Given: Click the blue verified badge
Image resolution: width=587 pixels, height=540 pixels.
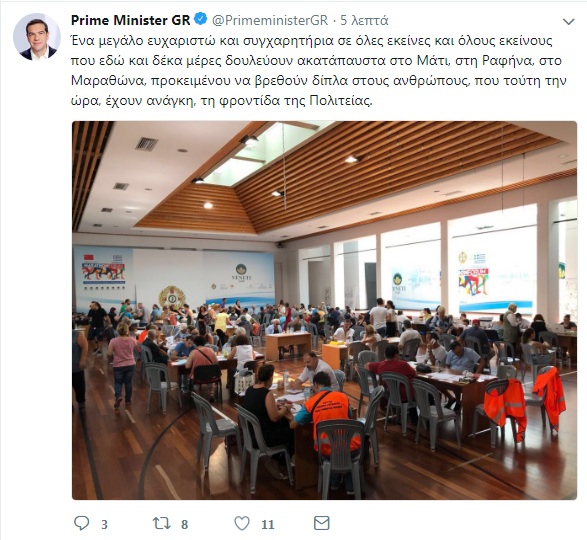Looking at the screenshot, I should tap(201, 19).
